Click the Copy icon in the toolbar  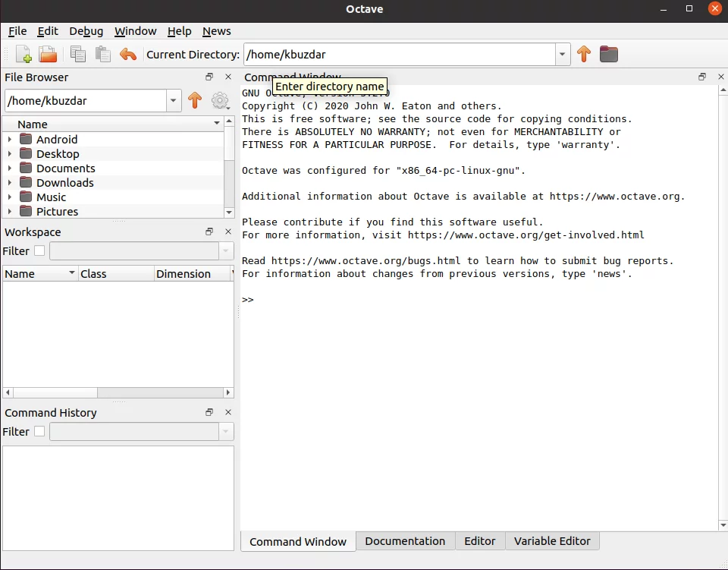click(78, 55)
